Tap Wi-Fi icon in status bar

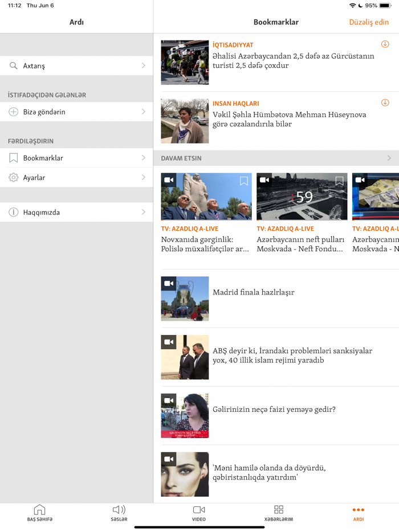[352, 6]
